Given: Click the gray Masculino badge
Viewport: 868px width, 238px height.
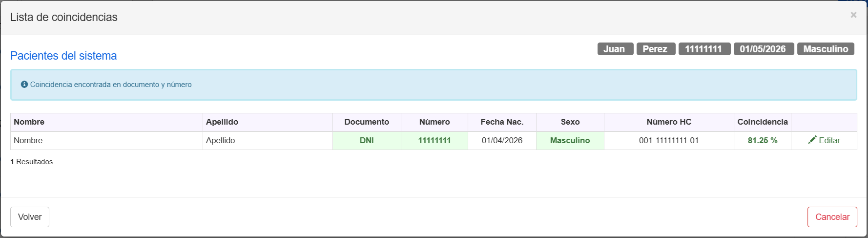Looking at the screenshot, I should tap(826, 49).
